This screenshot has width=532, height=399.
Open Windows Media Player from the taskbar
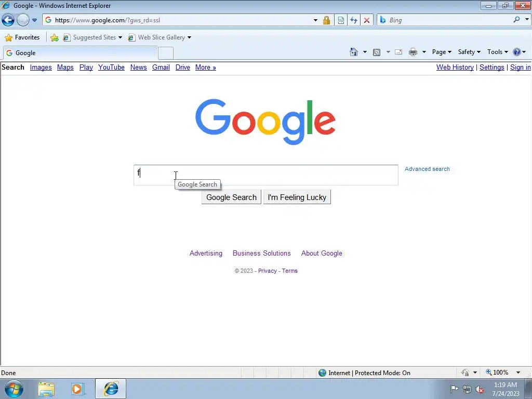77,389
